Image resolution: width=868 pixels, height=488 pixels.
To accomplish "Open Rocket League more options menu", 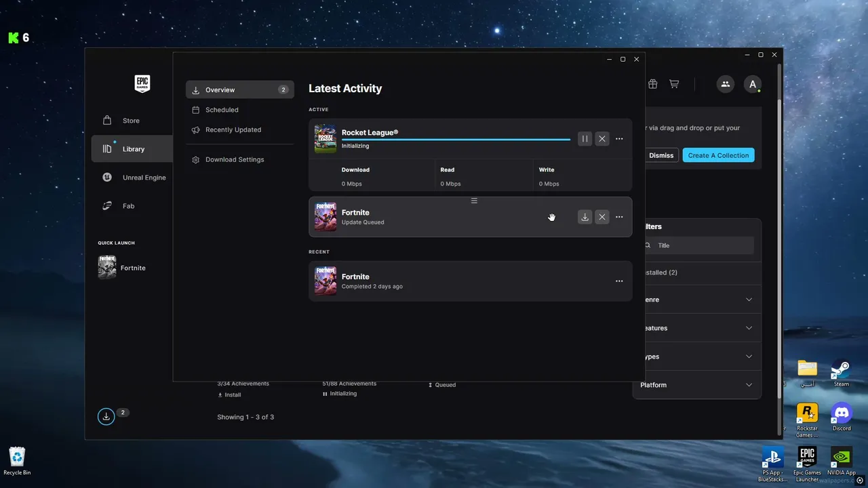I will tap(619, 139).
